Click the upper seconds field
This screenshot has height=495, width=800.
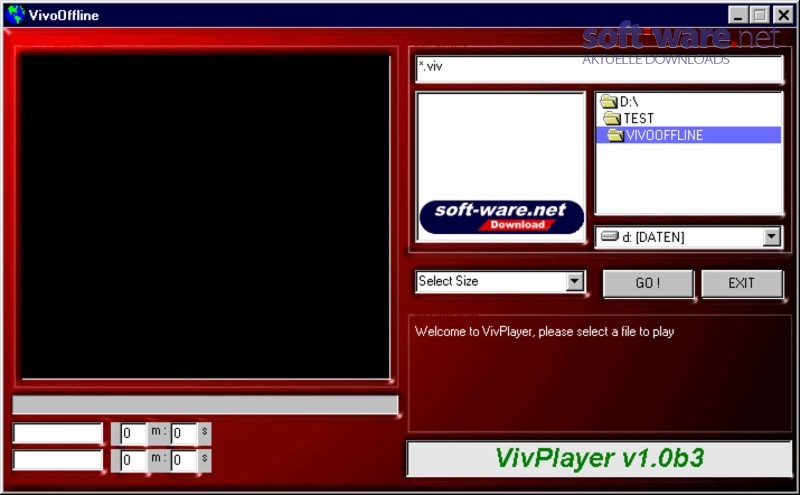184,434
